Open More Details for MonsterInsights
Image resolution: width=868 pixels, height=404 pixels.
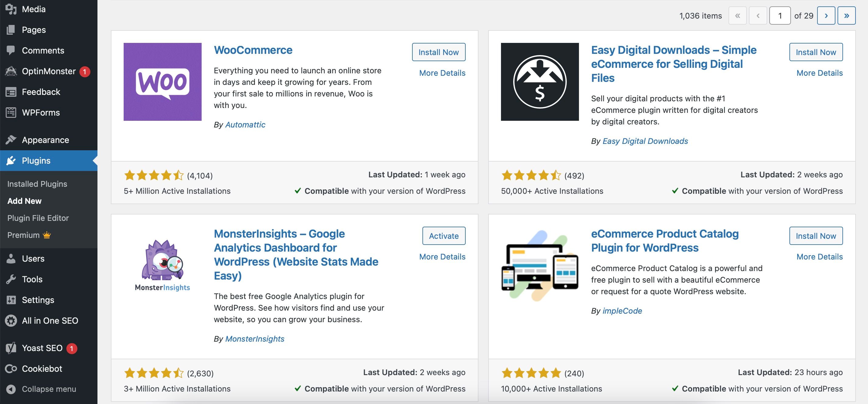pos(442,256)
